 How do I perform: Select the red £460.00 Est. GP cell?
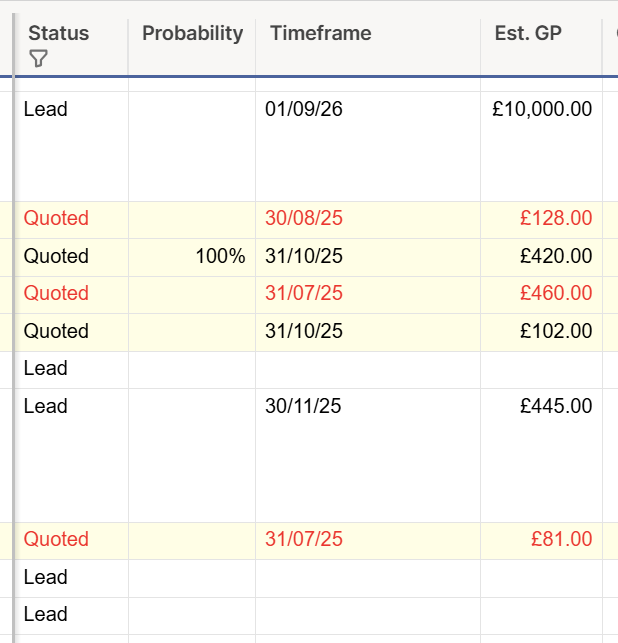tap(541, 295)
